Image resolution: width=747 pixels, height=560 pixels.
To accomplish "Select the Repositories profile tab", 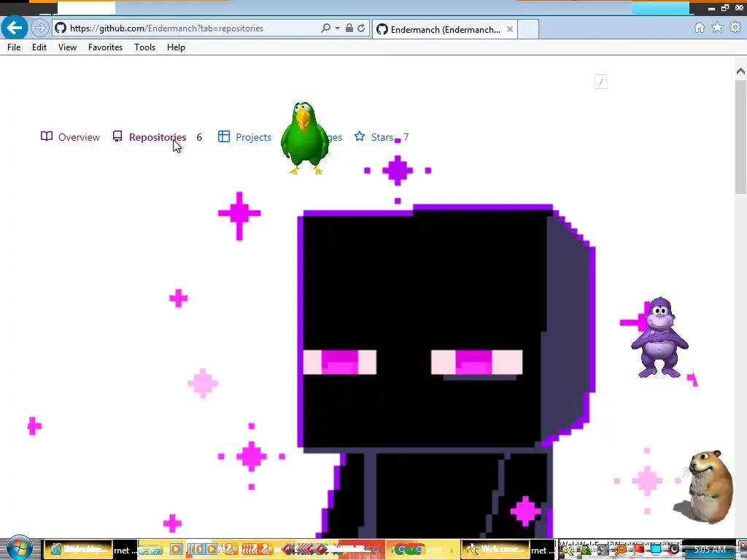I will pyautogui.click(x=158, y=137).
